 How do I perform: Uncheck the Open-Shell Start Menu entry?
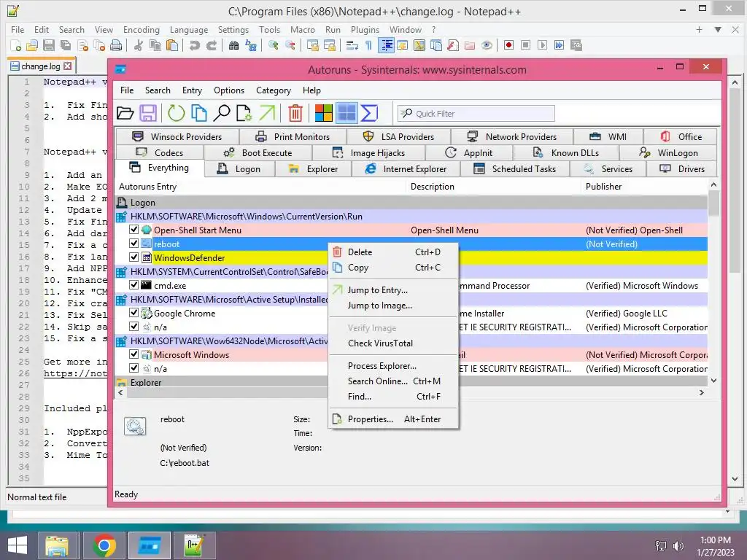click(134, 230)
